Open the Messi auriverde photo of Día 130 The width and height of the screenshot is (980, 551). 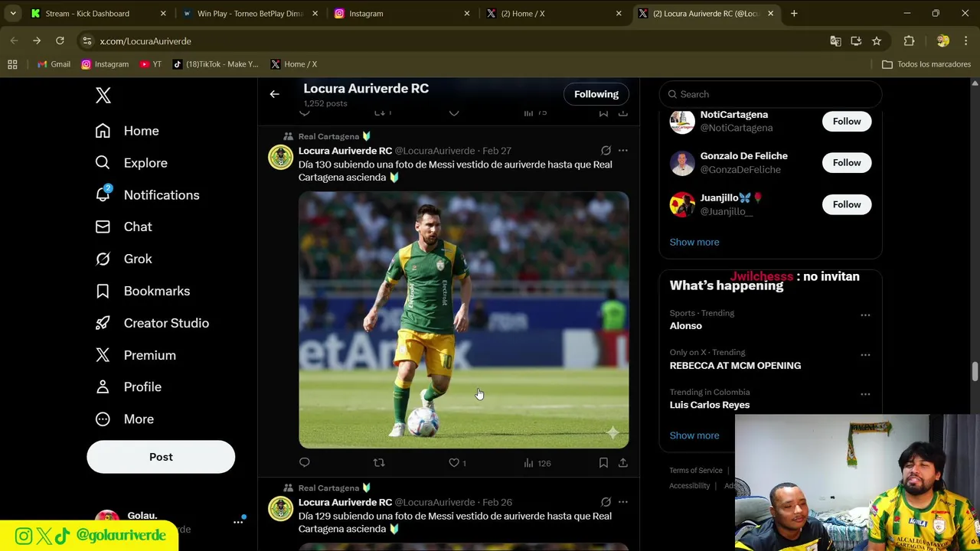tap(464, 320)
